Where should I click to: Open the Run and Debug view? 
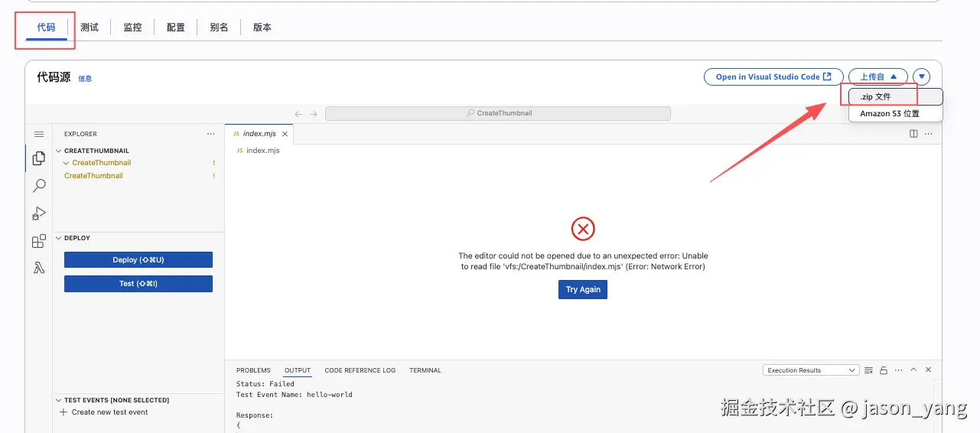point(39,213)
